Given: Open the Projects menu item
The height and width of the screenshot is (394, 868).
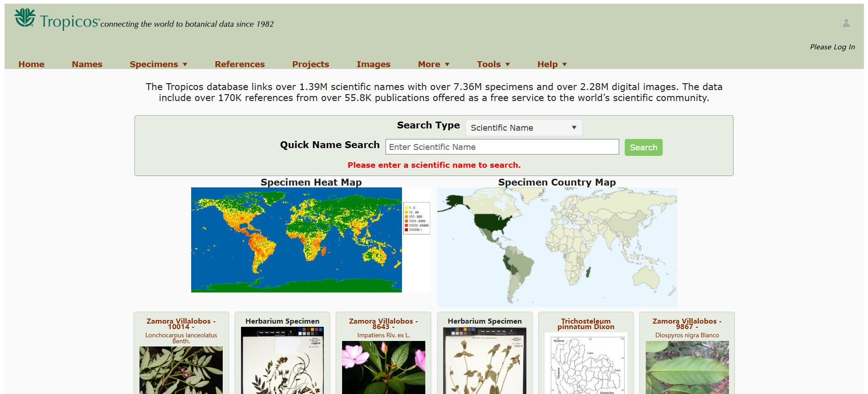Looking at the screenshot, I should click(311, 64).
